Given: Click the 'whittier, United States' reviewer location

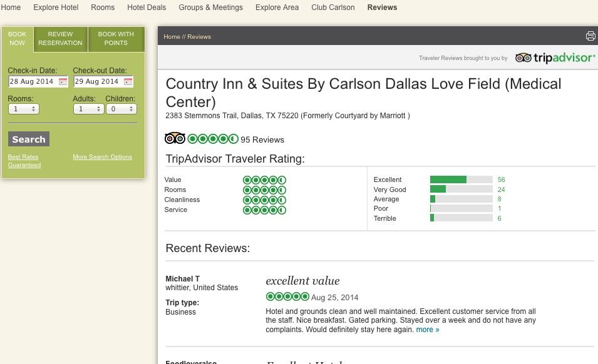Looking at the screenshot, I should pyautogui.click(x=202, y=288).
